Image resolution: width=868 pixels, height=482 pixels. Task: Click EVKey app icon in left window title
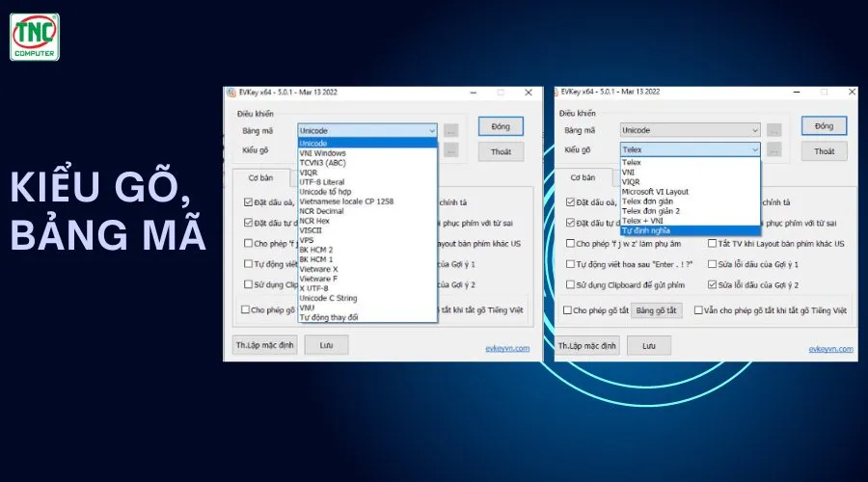point(231,93)
